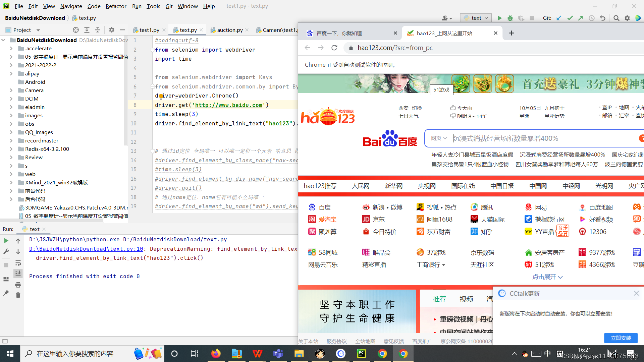Click 立即安装 in the CCtalk update popup
Viewport: 644px width, 362px height.
(x=621, y=338)
